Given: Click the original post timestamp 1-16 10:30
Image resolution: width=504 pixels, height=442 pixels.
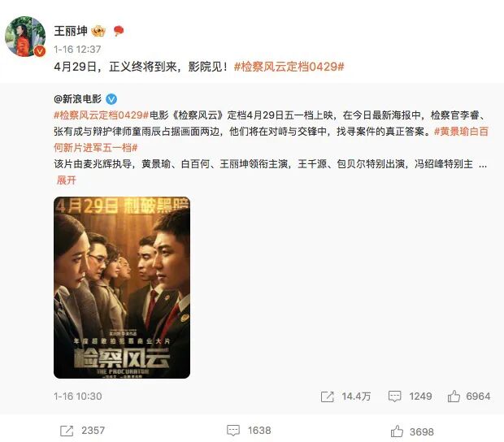Looking at the screenshot, I should coord(78,396).
